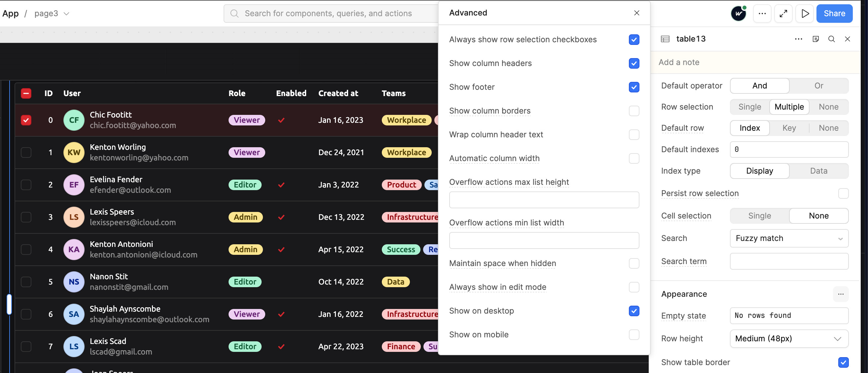
Task: Open the top bar three-dots menu
Action: 762,14
